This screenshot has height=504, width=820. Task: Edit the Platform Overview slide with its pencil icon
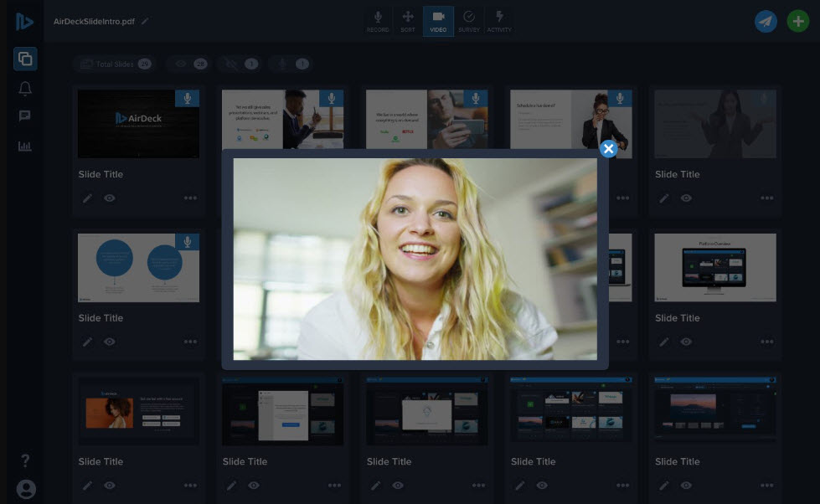[664, 342]
